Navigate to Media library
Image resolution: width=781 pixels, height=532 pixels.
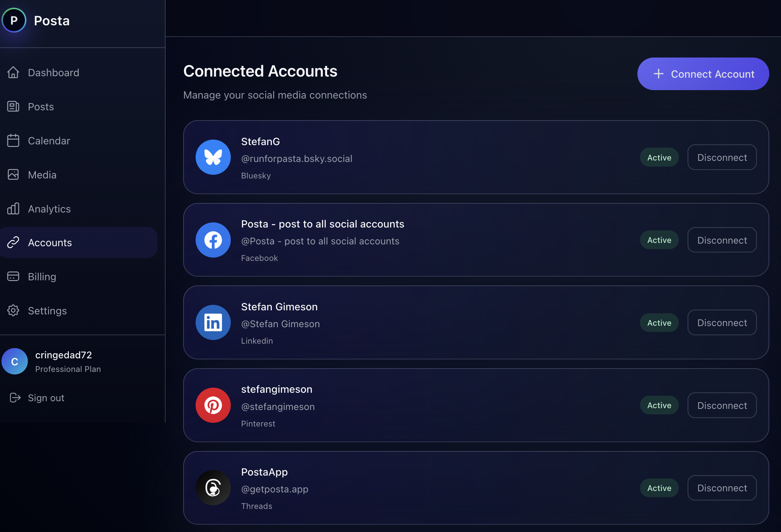pyautogui.click(x=79, y=175)
